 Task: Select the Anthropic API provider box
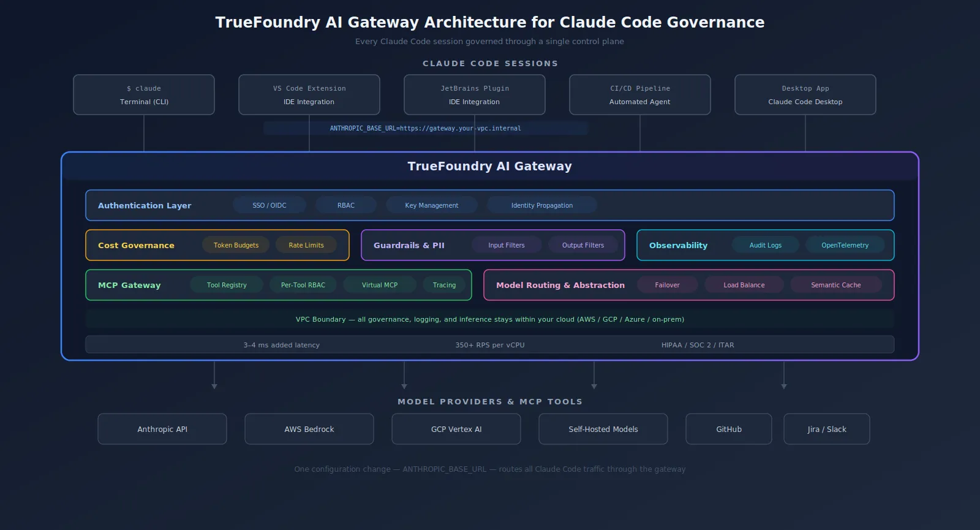(x=162, y=429)
